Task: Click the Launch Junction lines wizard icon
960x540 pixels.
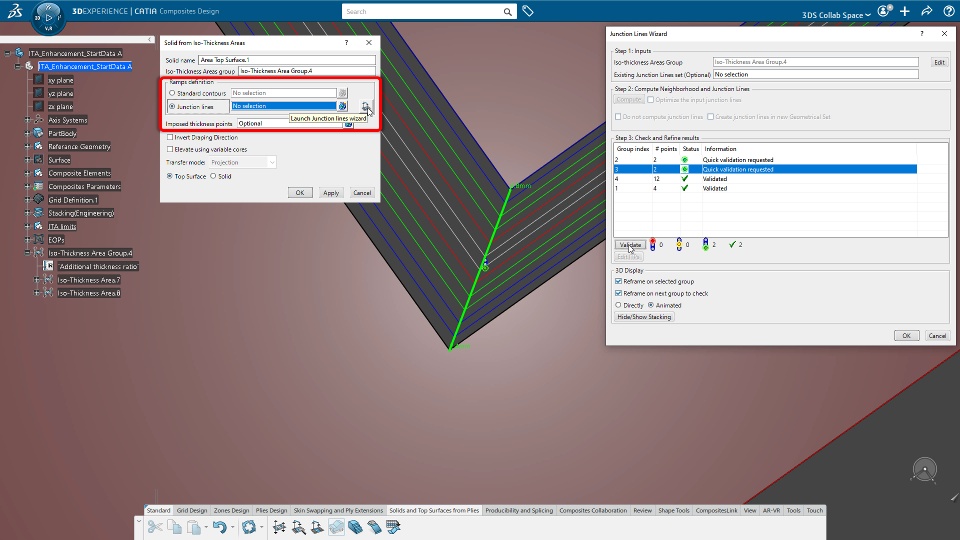Action: coord(366,106)
